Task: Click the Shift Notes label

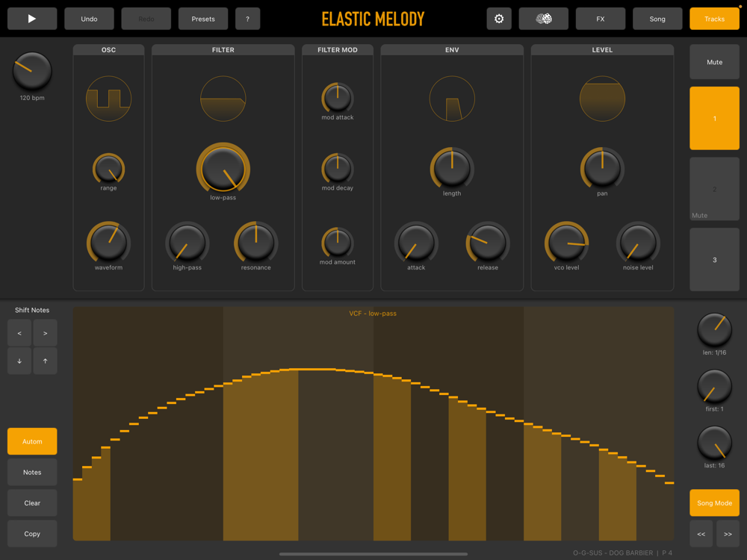Action: (32, 310)
